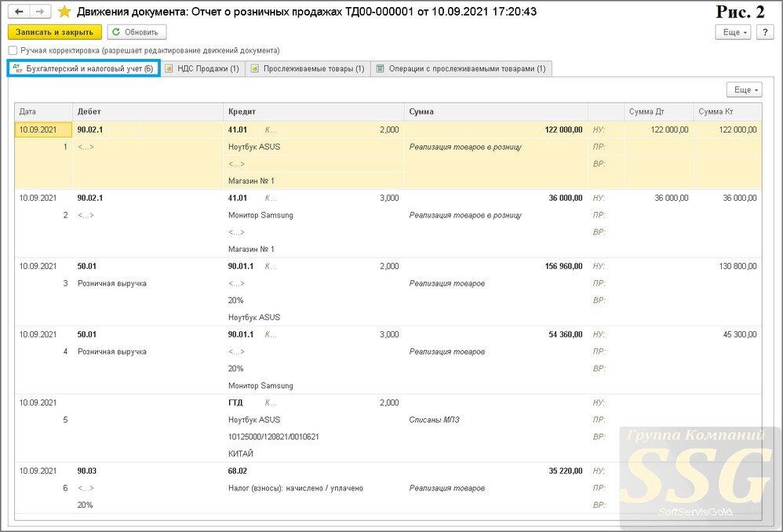Click the amount 122 000,00 in Сумма column
Viewport: 783px width, 532px height.
coord(564,130)
